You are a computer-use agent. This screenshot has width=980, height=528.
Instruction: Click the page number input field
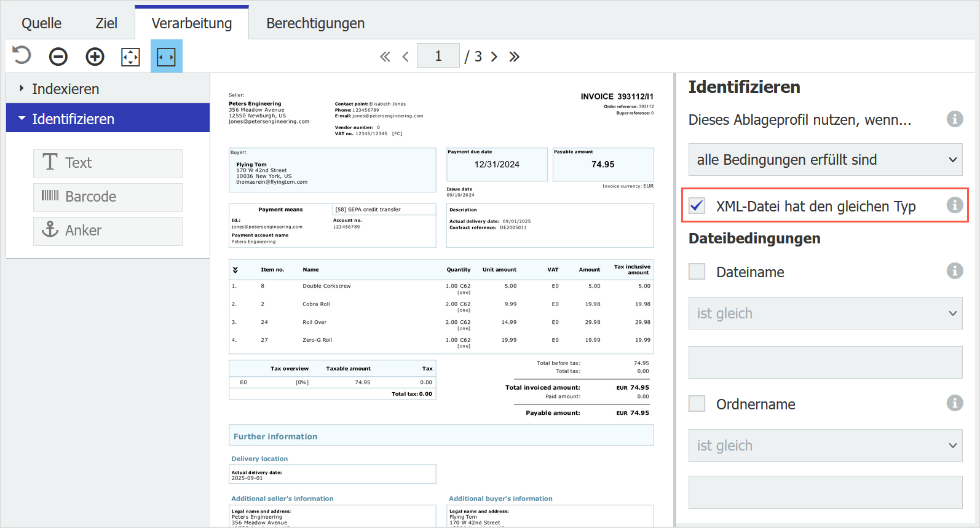tap(438, 56)
